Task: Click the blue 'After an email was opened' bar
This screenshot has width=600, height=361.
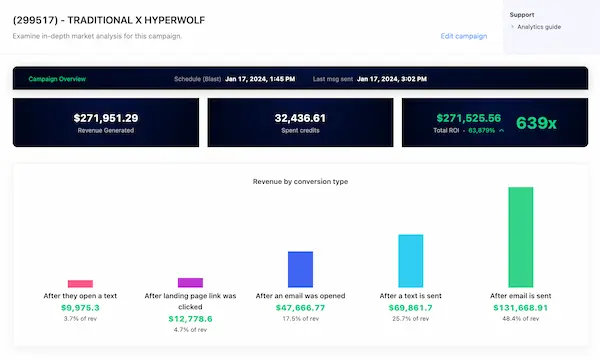Action: tap(300, 269)
